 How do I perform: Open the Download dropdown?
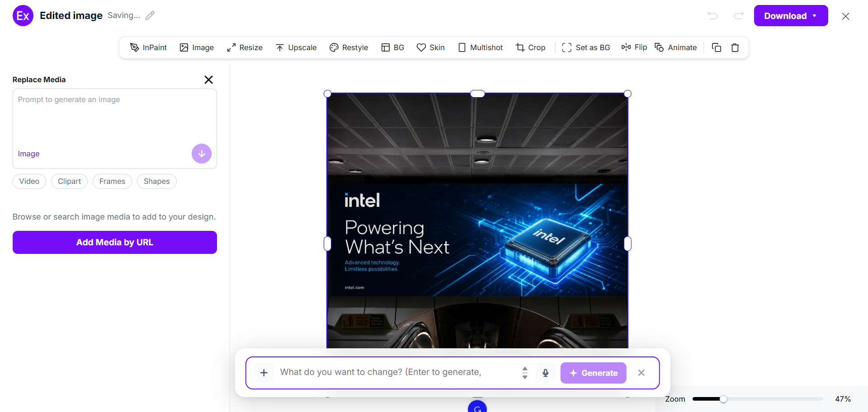click(791, 16)
